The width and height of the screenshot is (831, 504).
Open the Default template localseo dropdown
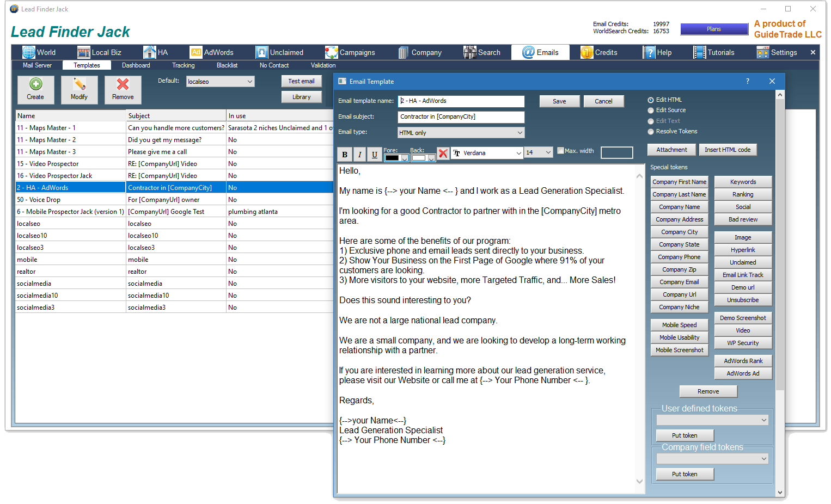tap(220, 82)
